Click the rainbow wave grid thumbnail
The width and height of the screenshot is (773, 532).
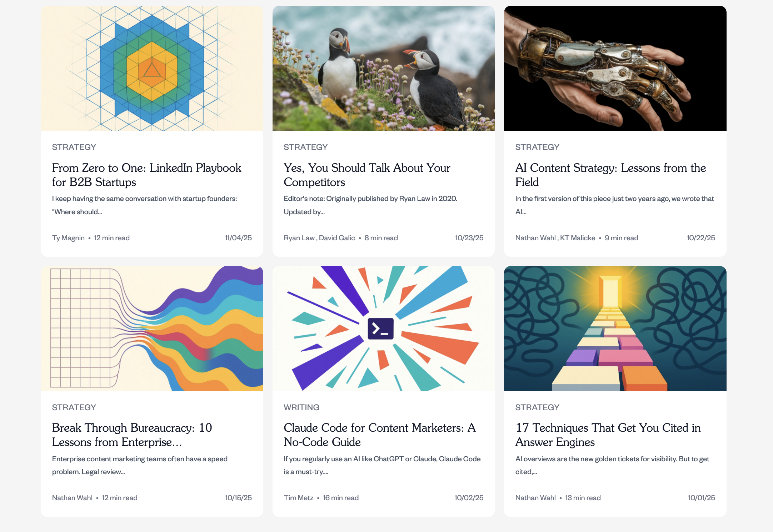152,328
